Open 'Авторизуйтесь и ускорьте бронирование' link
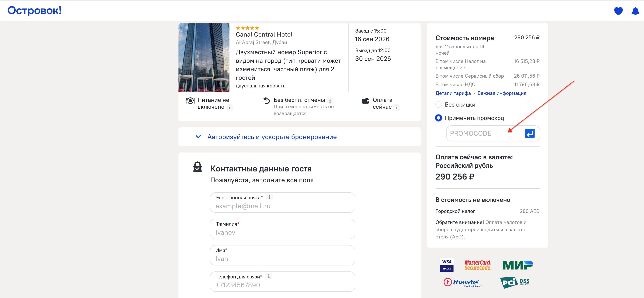 (x=272, y=137)
